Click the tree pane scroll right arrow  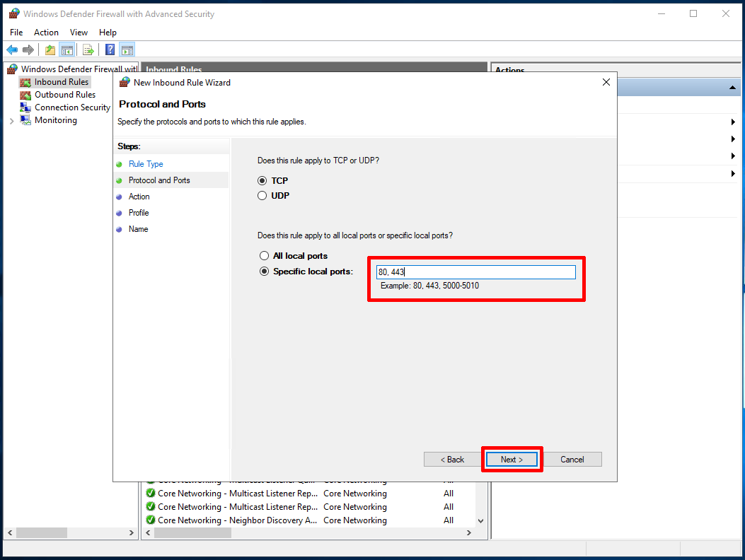click(x=132, y=533)
